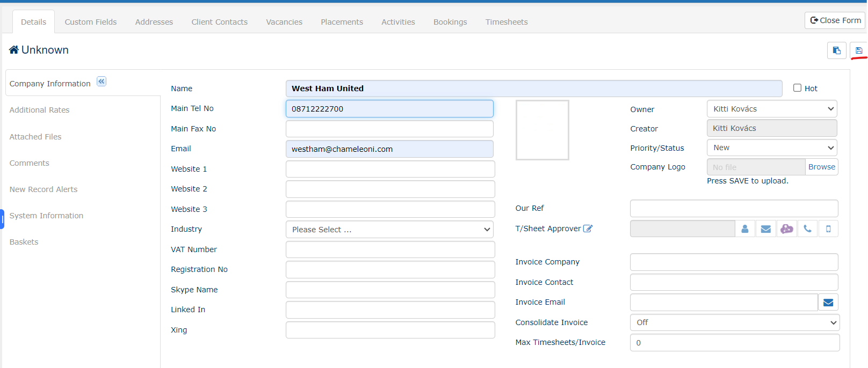The image size is (868, 368).
Task: Click the Max Timesheets/Invoice field
Action: (735, 343)
